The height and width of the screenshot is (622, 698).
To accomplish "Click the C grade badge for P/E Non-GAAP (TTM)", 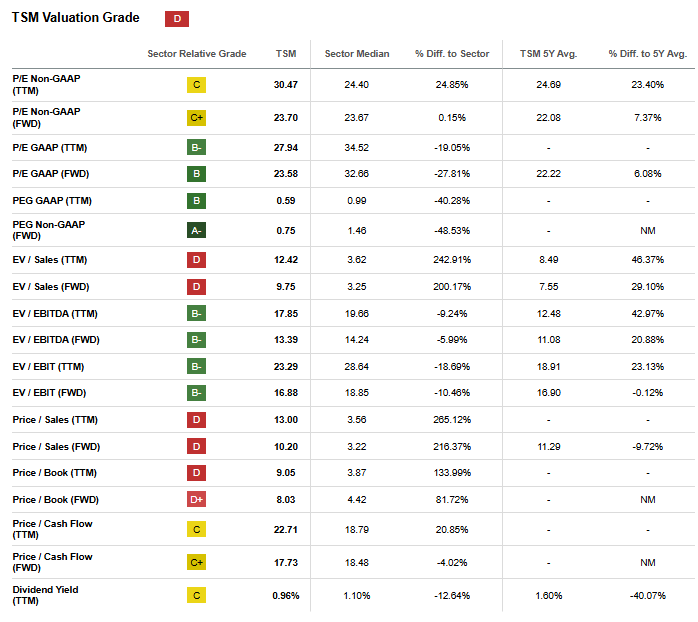I will [x=196, y=85].
